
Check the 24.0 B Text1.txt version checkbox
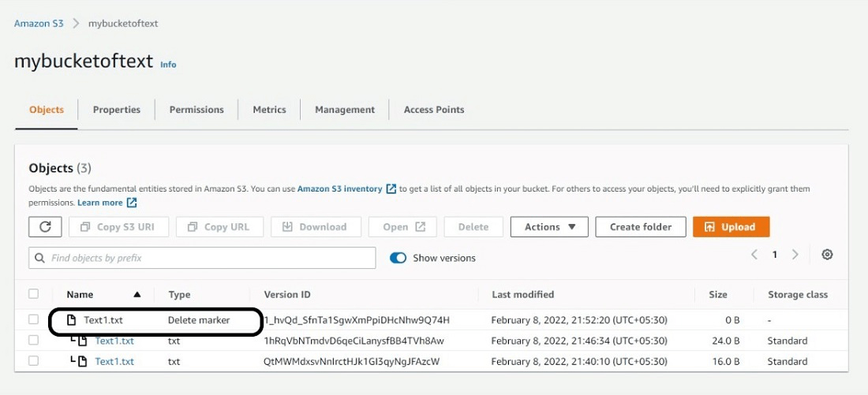[x=34, y=341]
